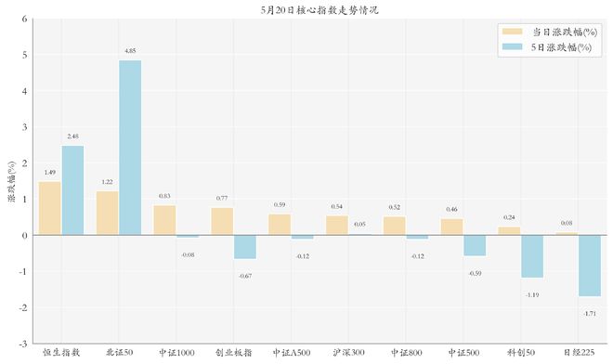The image size is (613, 364).
Task: Click the yellow 0.77 bar for 创业板指
Action: 222,221
